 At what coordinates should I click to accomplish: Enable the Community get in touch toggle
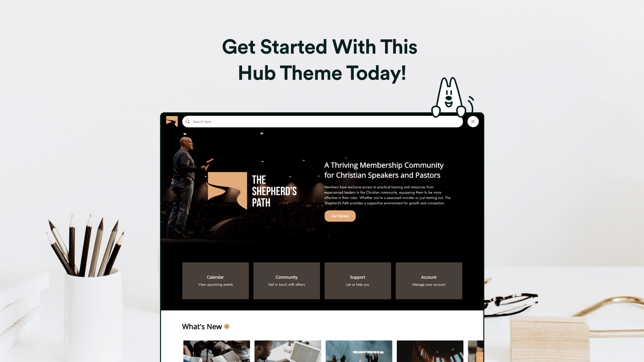(286, 281)
